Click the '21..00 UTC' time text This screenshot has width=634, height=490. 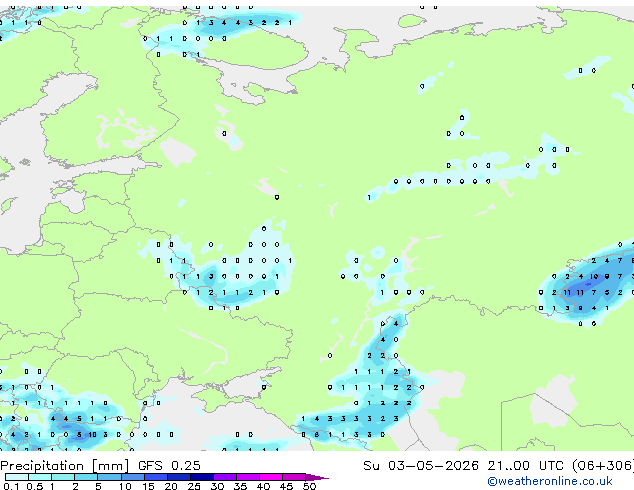point(525,465)
